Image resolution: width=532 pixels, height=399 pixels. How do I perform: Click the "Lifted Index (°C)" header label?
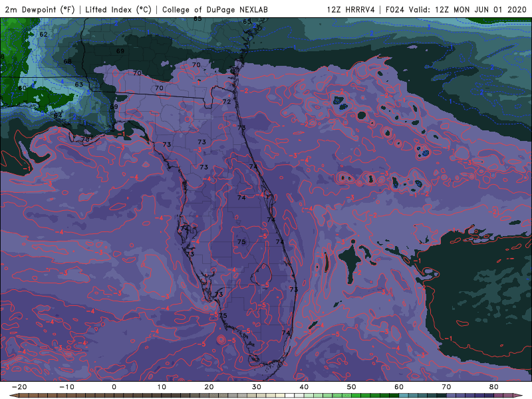tap(118, 9)
